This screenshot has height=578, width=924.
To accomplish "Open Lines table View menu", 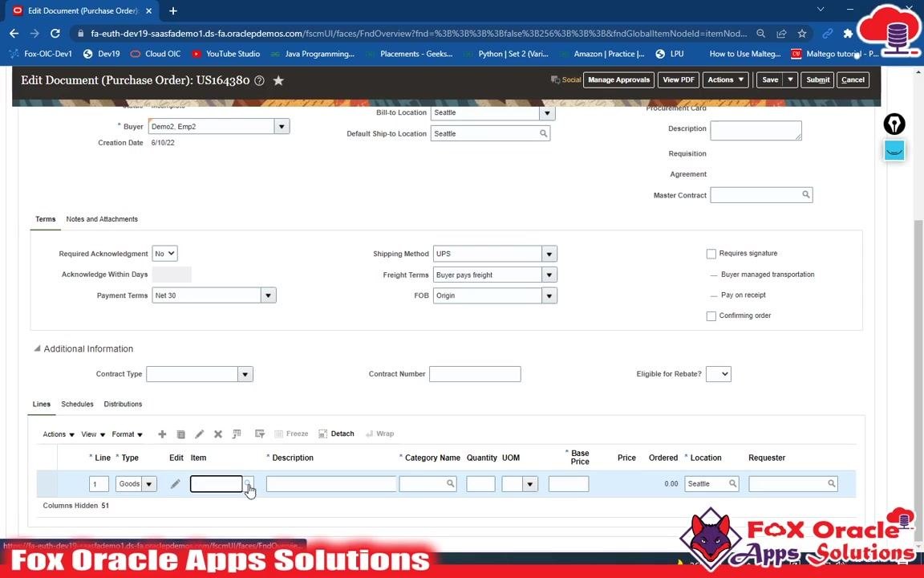I will point(93,434).
